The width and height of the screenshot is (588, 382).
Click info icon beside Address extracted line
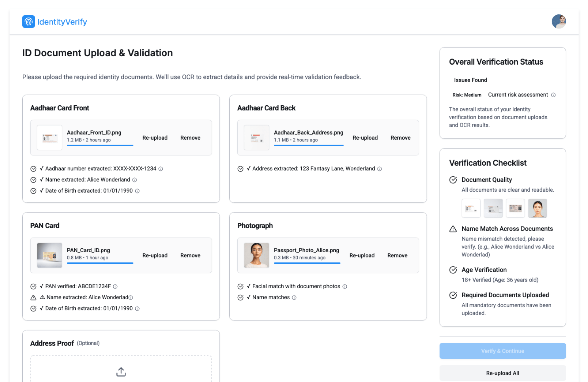(x=379, y=169)
